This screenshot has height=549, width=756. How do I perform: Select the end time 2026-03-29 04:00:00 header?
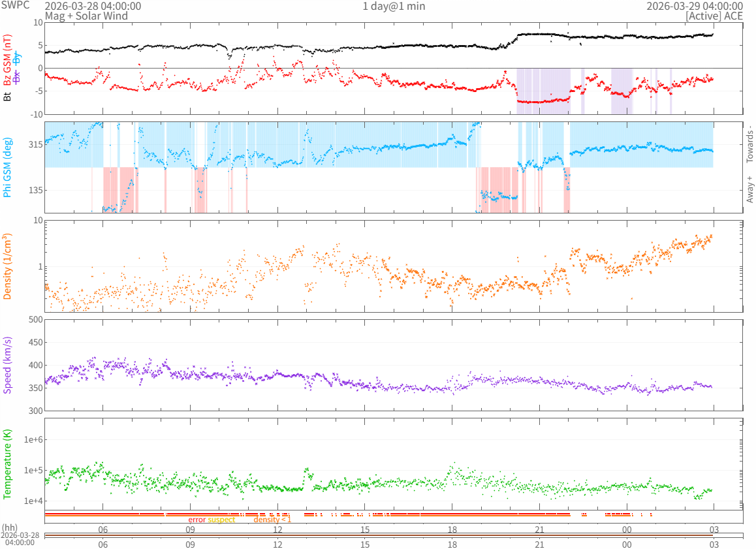click(694, 6)
